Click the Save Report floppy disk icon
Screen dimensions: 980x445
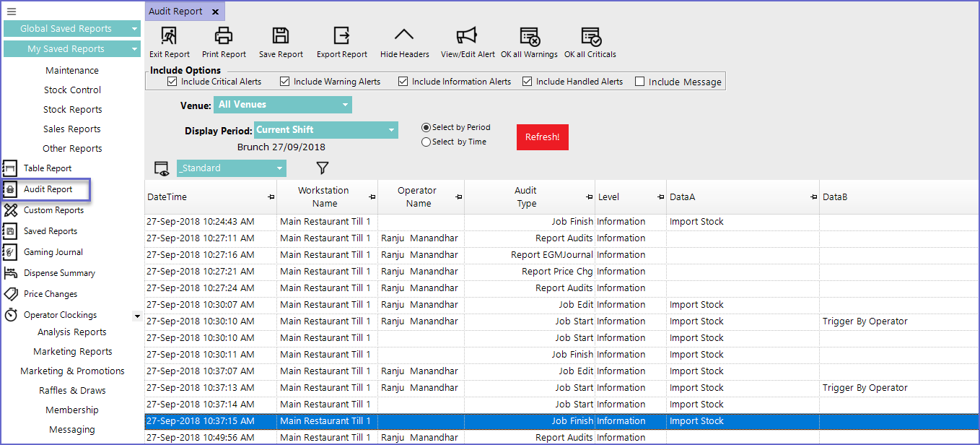click(x=281, y=36)
